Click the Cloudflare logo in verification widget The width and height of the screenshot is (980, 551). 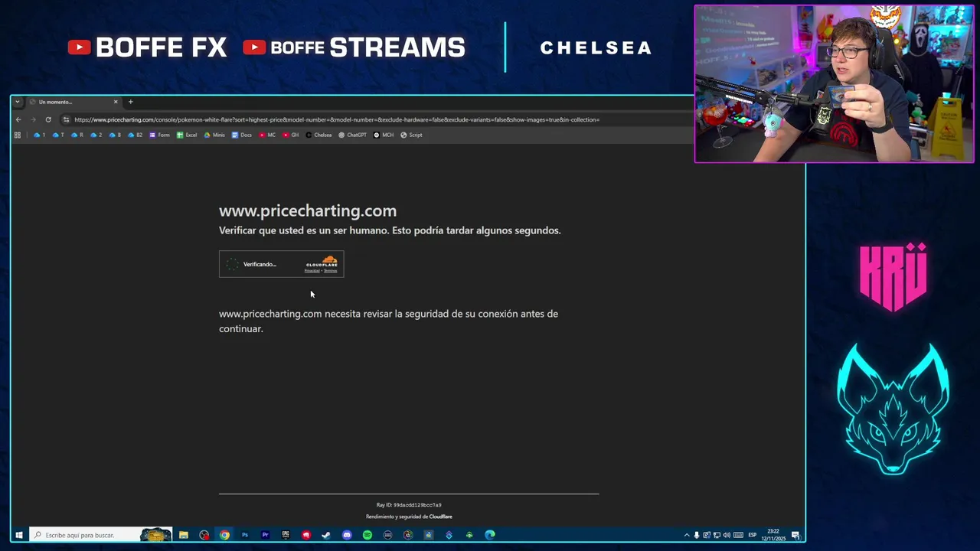coord(322,262)
